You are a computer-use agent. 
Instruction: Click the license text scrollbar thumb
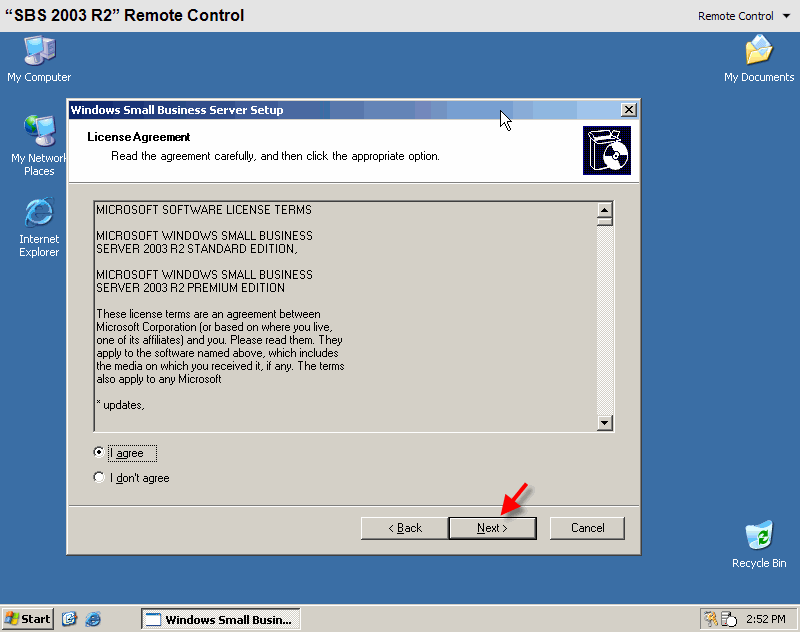(605, 221)
